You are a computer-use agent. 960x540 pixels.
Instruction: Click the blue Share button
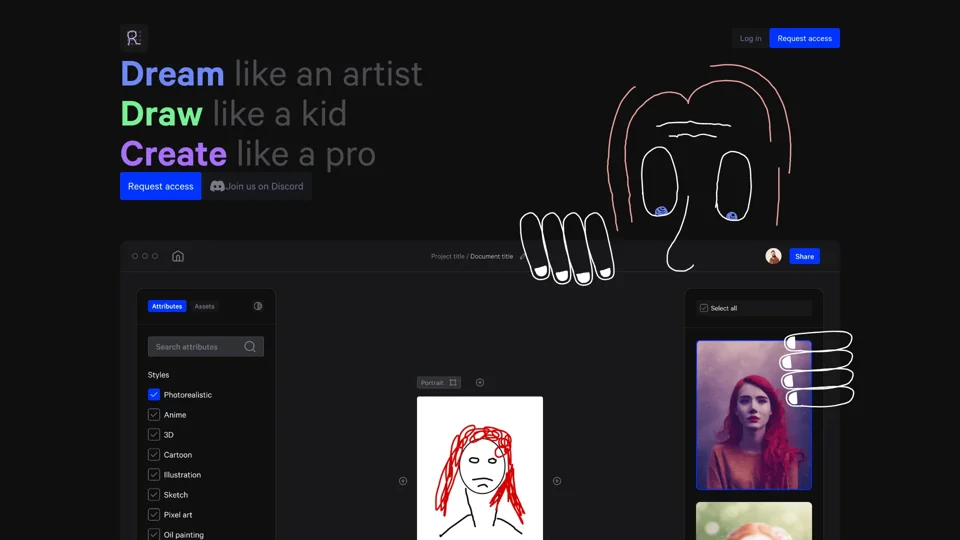tap(804, 257)
